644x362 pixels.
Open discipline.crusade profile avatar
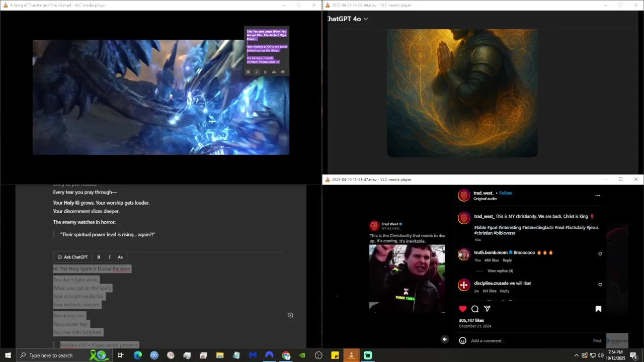(x=464, y=285)
